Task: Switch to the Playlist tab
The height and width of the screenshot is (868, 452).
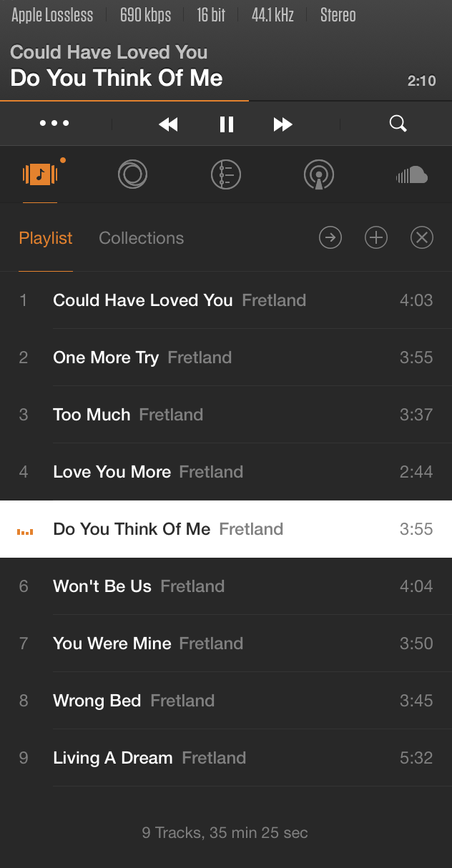Action: click(x=46, y=238)
